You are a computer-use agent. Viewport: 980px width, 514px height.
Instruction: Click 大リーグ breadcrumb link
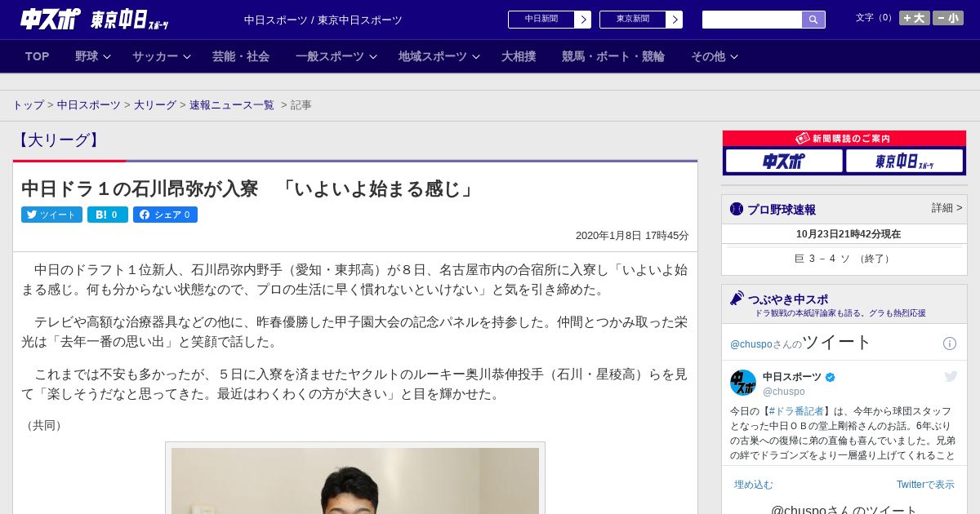155,105
